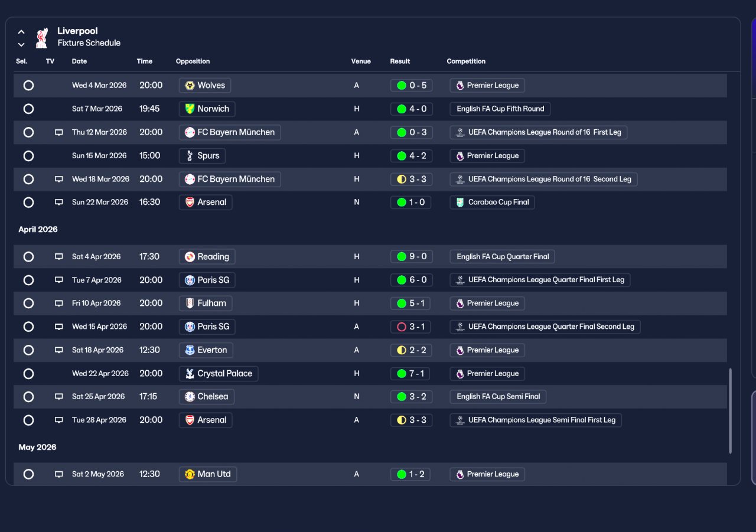Click the up chevron beside Liverpool

21,32
